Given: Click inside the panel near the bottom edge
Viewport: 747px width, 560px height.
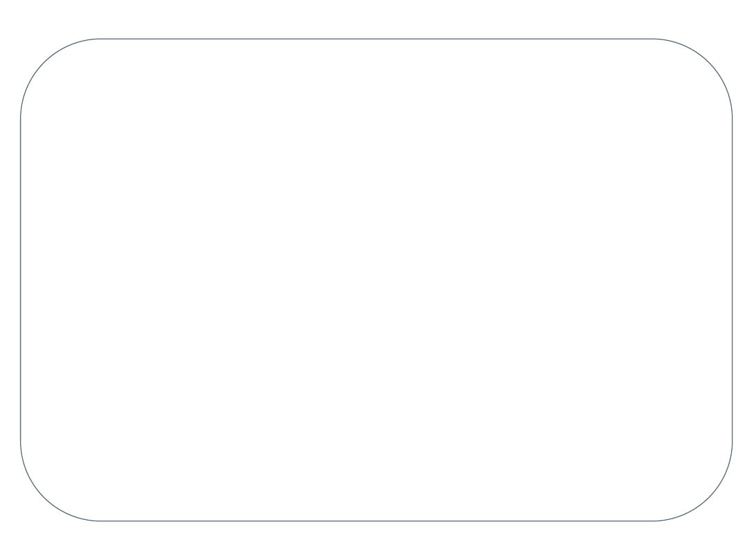Looking at the screenshot, I should pos(376,507).
